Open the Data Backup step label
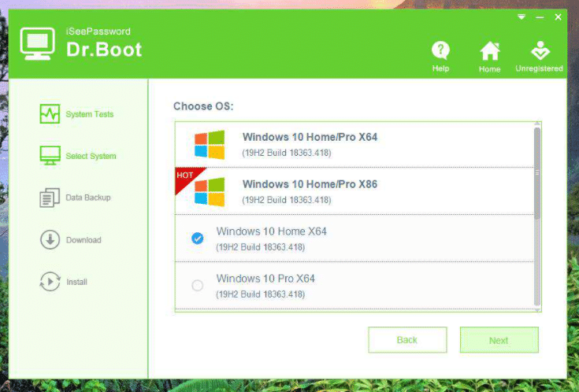 coord(88,198)
